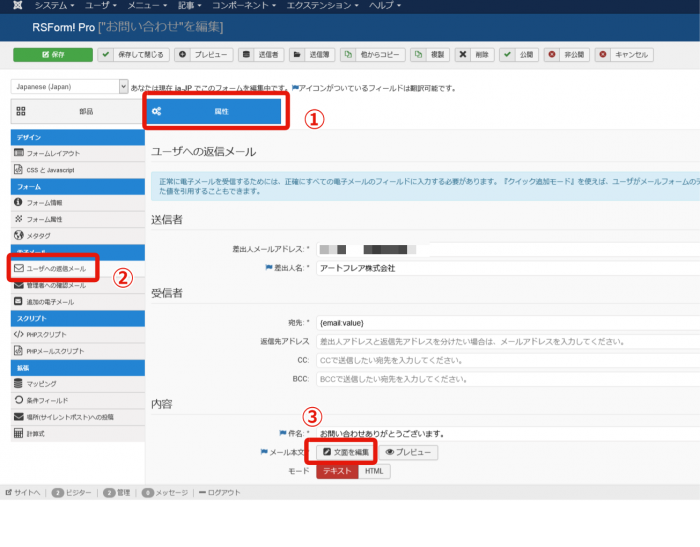Screen dimensions: 700x547
Task: Click 文面を編集 button
Action: (346, 452)
